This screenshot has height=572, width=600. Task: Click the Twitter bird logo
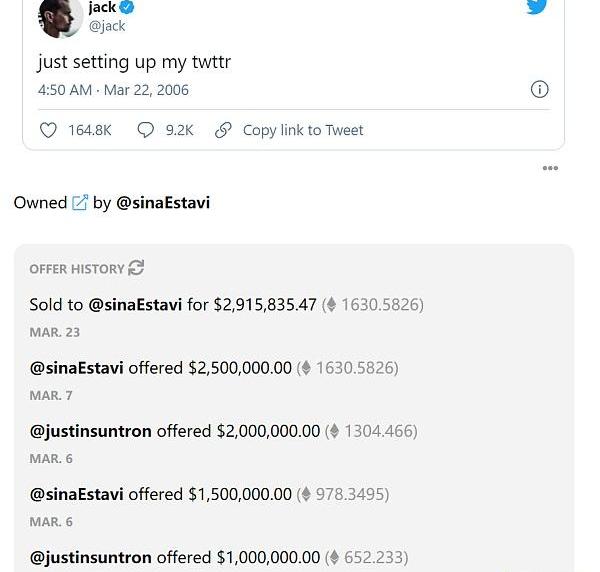[537, 7]
